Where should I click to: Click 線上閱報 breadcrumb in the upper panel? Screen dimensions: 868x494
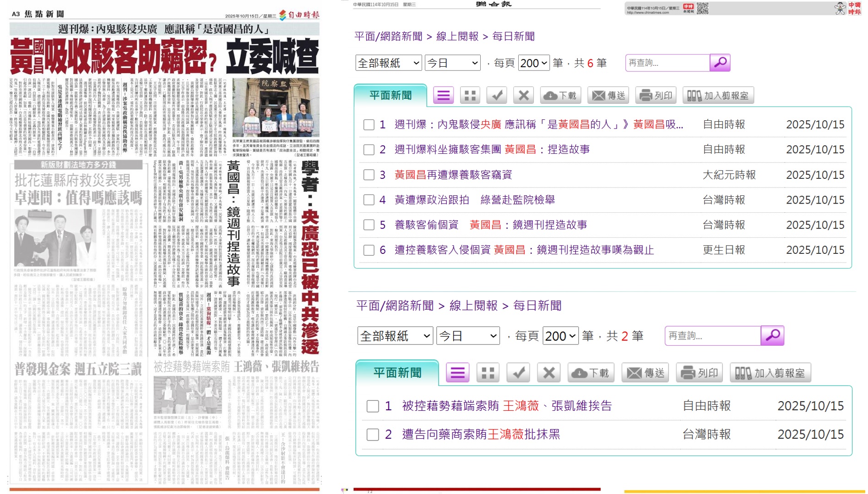457,36
